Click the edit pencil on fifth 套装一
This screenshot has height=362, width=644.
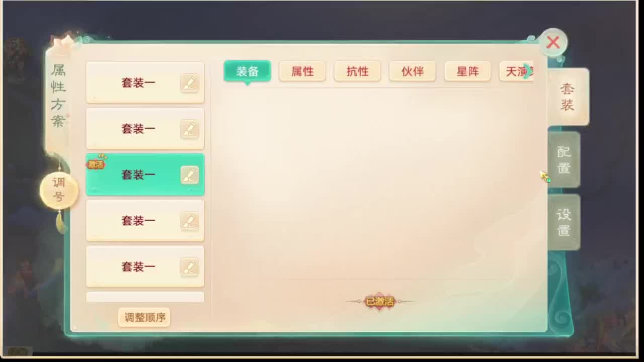click(190, 267)
